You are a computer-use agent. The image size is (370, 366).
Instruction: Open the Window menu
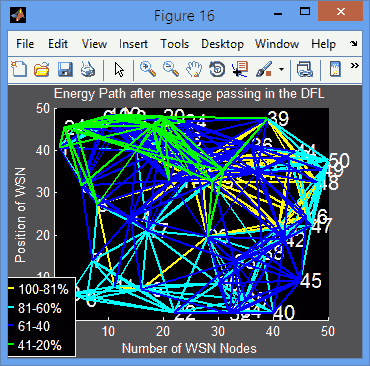(277, 44)
